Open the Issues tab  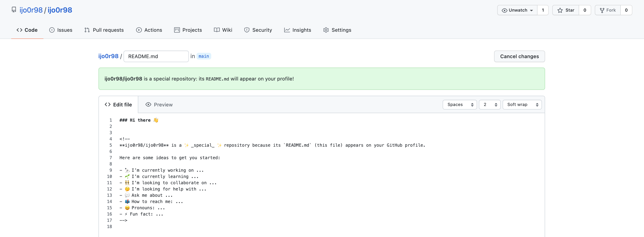pos(61,30)
